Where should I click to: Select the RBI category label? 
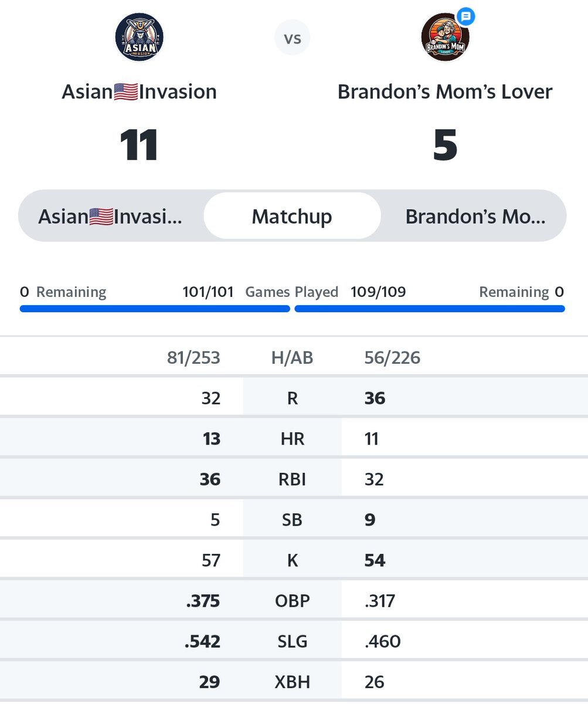[292, 479]
